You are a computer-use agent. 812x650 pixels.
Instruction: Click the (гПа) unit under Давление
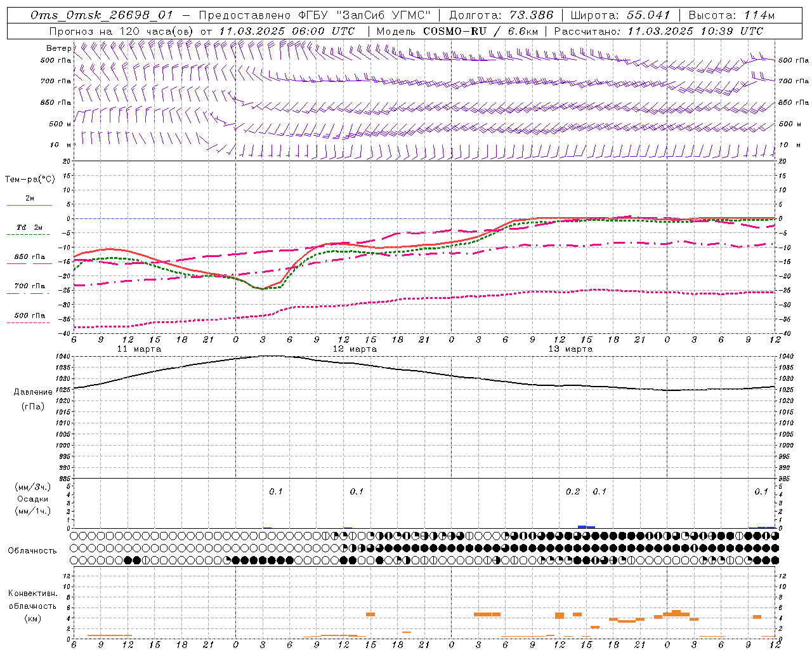tap(33, 406)
